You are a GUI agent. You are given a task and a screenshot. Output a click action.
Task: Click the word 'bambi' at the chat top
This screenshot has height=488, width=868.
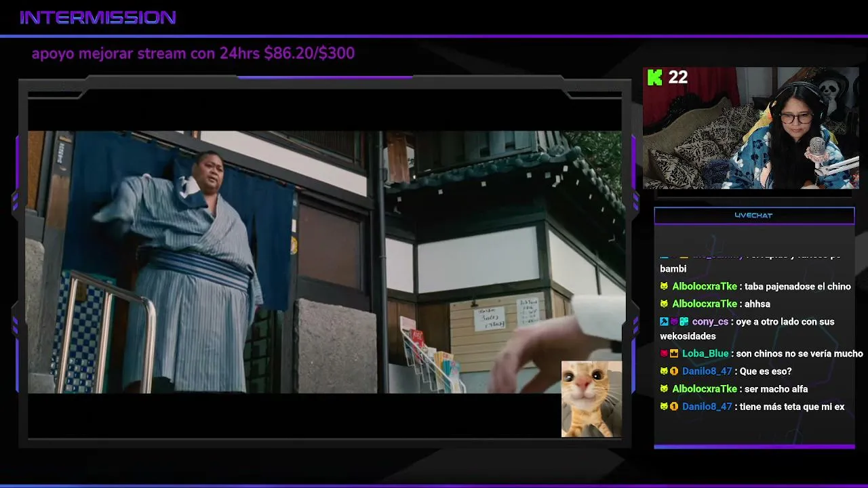coord(673,269)
